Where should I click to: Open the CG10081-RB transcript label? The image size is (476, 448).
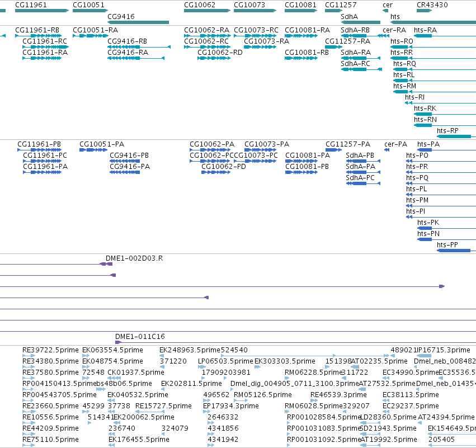[x=307, y=53]
